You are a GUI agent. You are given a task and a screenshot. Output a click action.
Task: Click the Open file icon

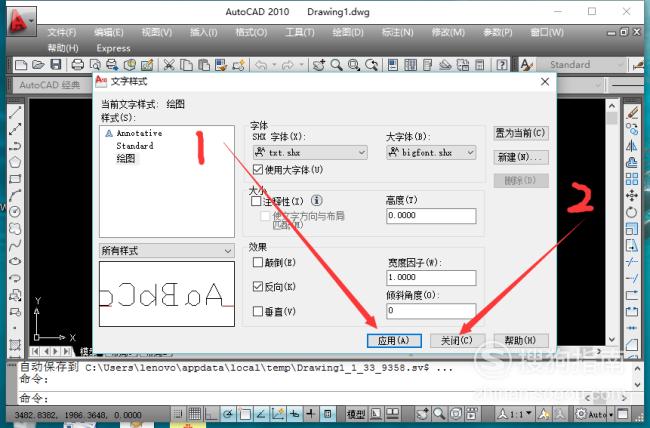coord(38,65)
